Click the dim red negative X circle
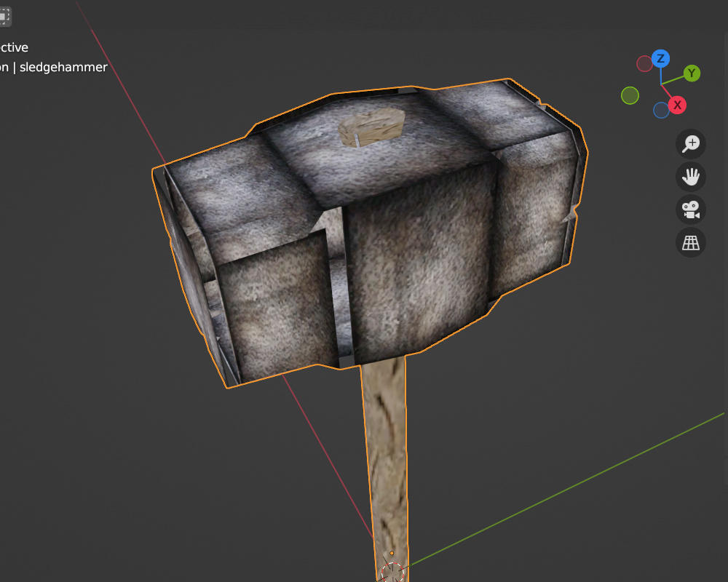This screenshot has height=582, width=728. [x=644, y=64]
